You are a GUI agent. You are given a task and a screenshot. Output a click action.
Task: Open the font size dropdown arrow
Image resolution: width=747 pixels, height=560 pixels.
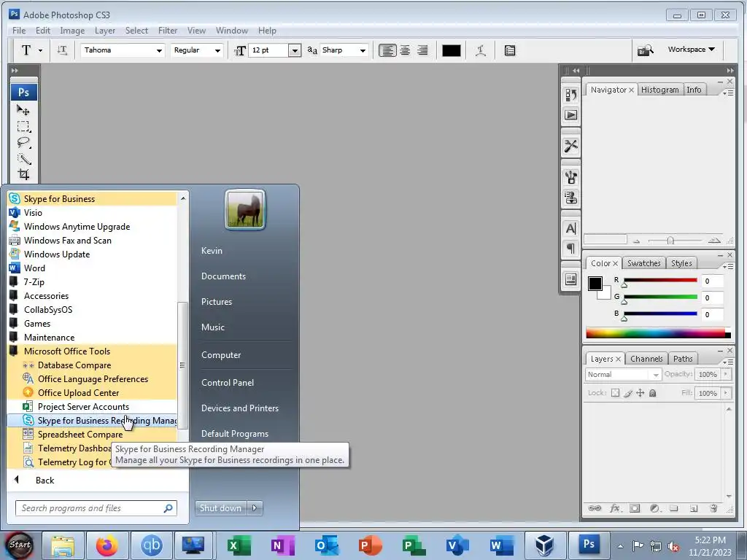[295, 50]
